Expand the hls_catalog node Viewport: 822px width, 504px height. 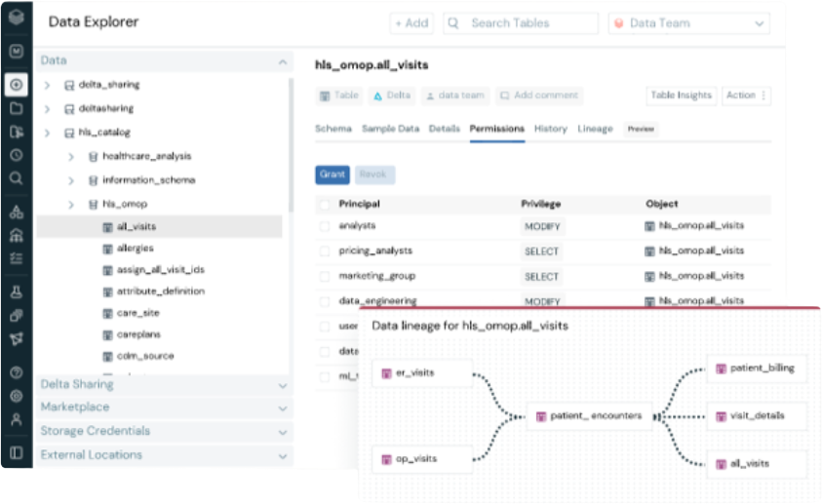(47, 133)
